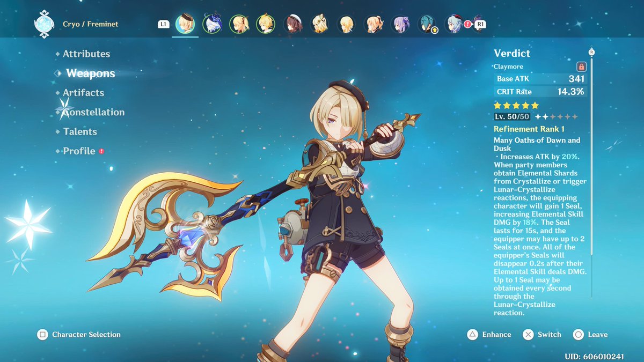Click the Claymore weapon type label
Image resolution: width=644 pixels, height=362 pixels.
(508, 67)
